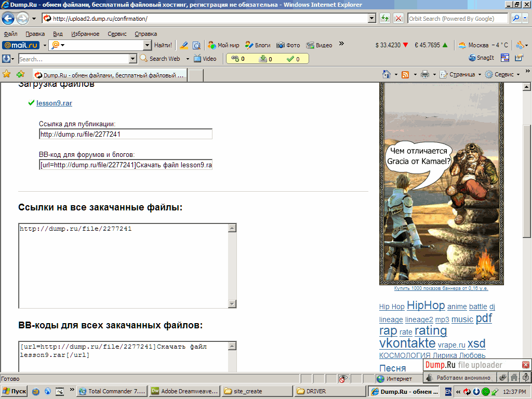This screenshot has height=399, width=532.
Task: Click the highlighter icon in Mail.ru toolbar
Action: click(x=184, y=45)
